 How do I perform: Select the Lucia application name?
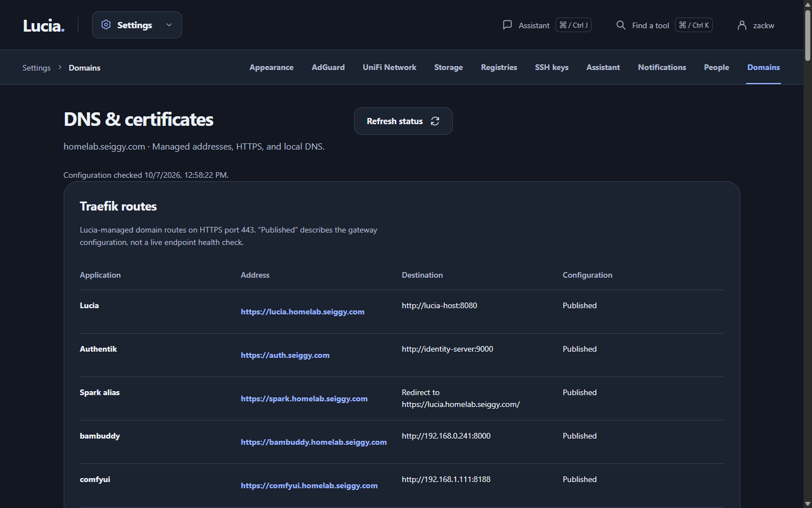pos(89,305)
